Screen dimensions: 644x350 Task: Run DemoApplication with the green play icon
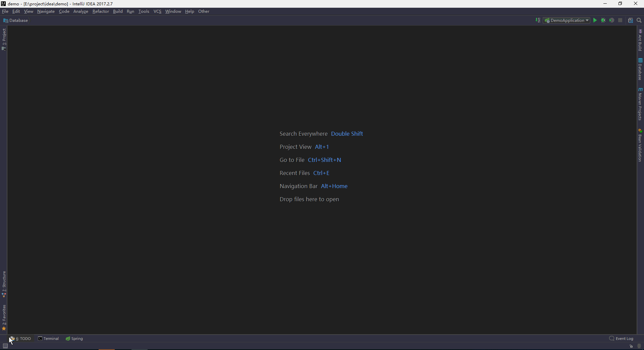[x=595, y=20]
